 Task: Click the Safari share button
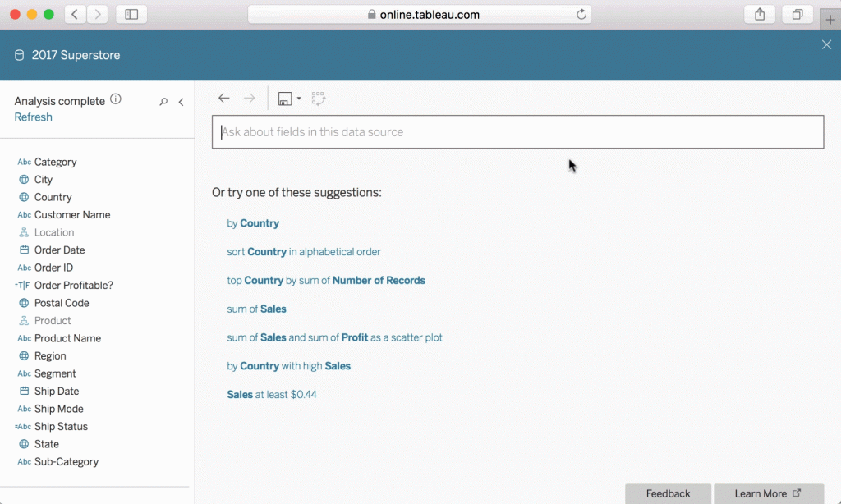point(760,15)
